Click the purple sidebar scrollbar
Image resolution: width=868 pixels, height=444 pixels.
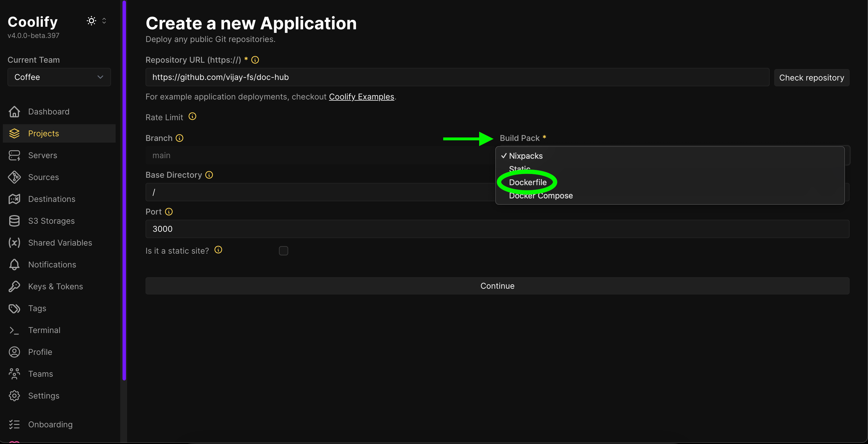(x=124, y=190)
